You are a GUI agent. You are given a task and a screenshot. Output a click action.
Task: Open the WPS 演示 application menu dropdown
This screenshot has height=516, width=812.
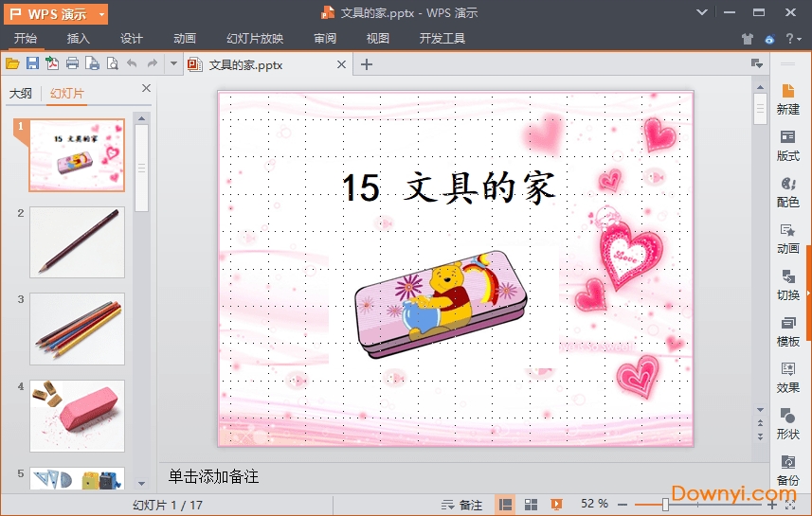[x=101, y=14]
